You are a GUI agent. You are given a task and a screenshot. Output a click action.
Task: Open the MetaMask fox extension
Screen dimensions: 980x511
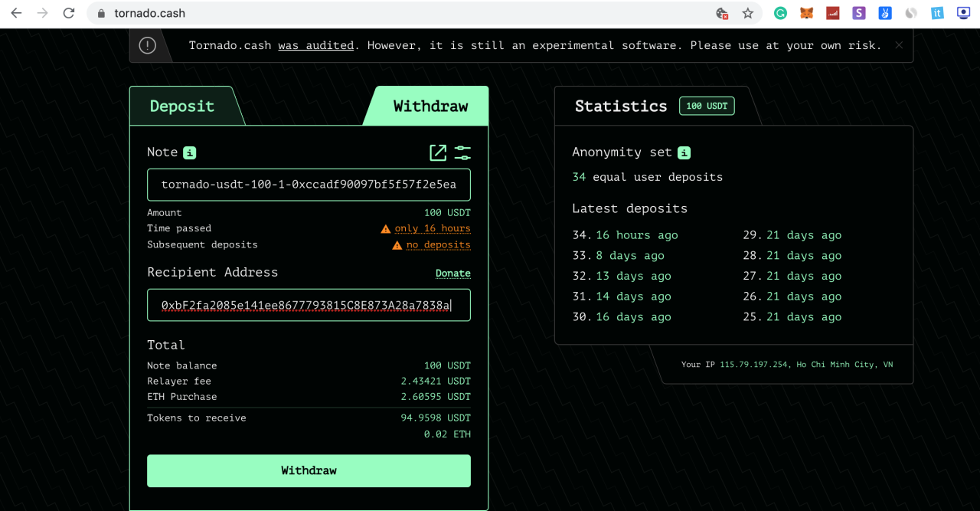(x=807, y=13)
